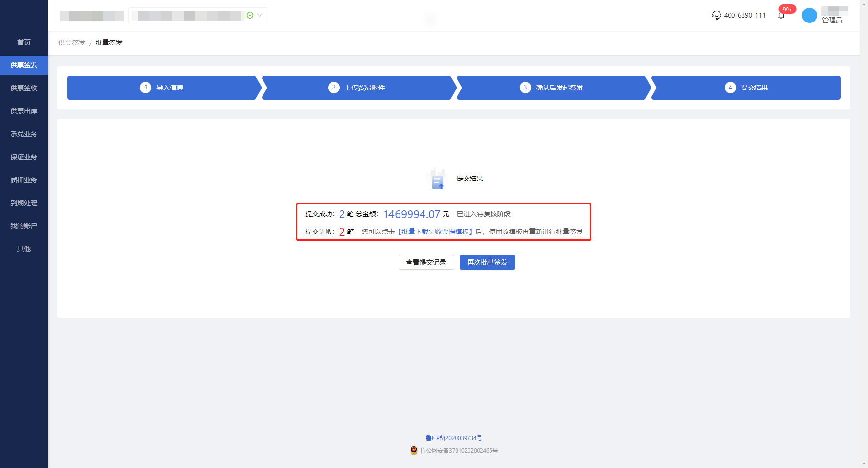This screenshot has width=868, height=468.
Task: Click the 批量下载失败票据模板 link
Action: click(x=435, y=232)
